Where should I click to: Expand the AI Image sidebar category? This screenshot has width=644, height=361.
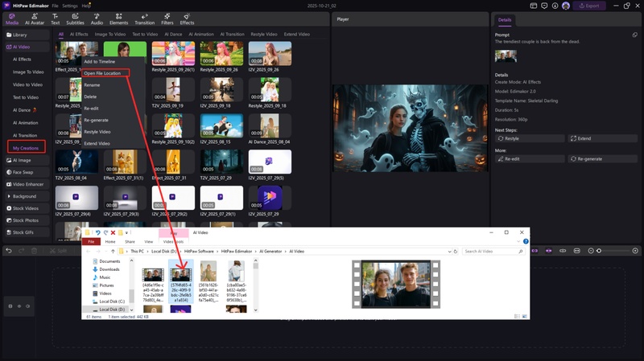[x=21, y=160]
